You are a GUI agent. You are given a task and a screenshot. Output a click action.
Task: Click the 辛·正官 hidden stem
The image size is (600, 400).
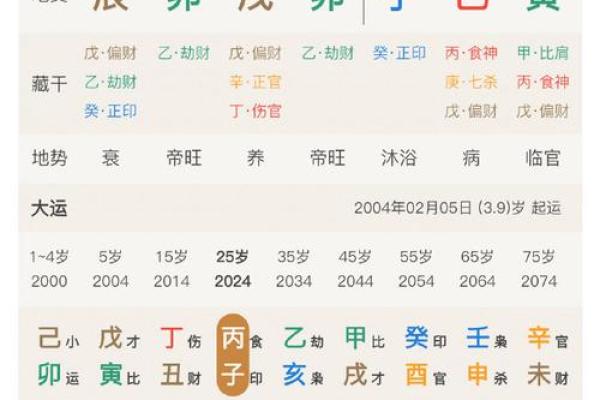coord(256,82)
